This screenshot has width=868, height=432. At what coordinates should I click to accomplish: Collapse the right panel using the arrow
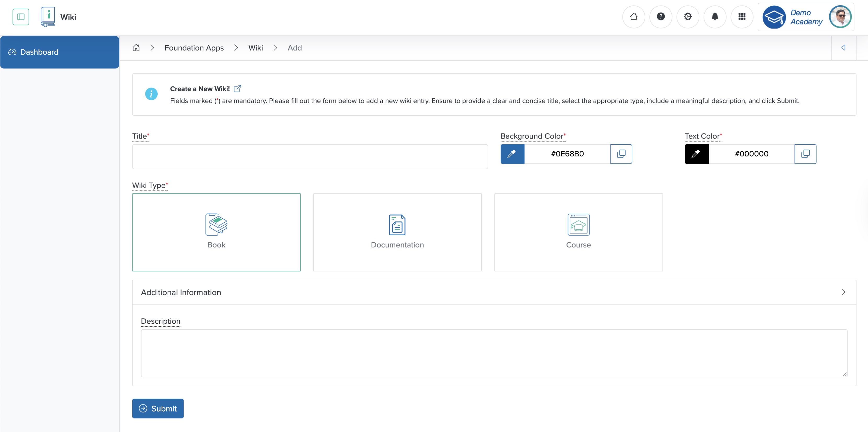tap(844, 48)
